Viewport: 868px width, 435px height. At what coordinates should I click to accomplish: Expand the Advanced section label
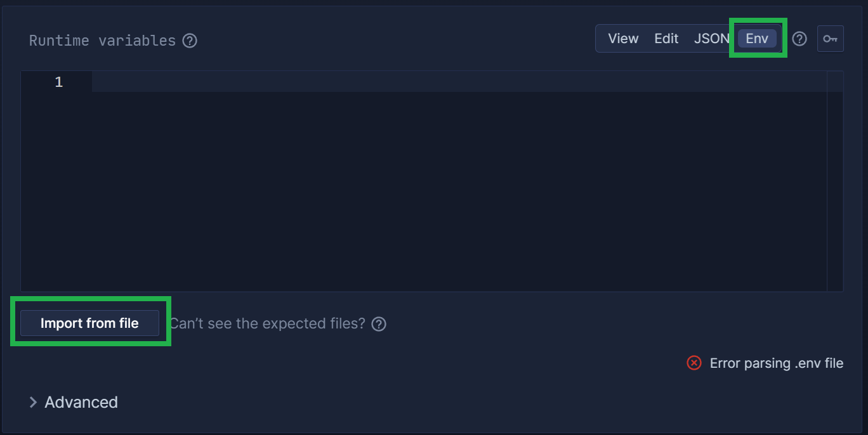[x=81, y=402]
